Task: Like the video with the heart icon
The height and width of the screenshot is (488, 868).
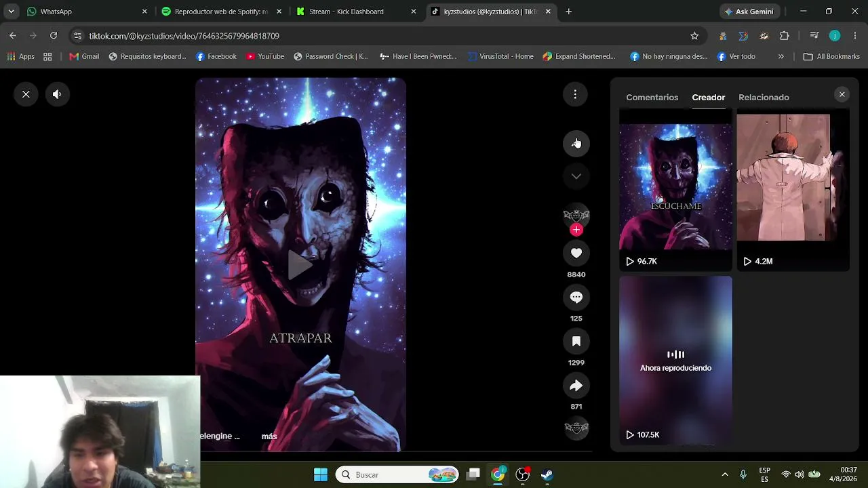Action: pyautogui.click(x=576, y=253)
